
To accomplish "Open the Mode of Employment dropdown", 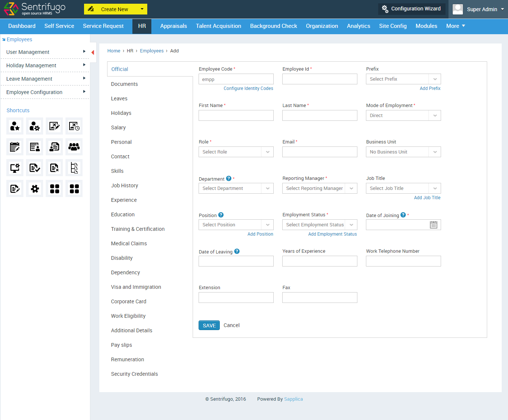I will (403, 116).
